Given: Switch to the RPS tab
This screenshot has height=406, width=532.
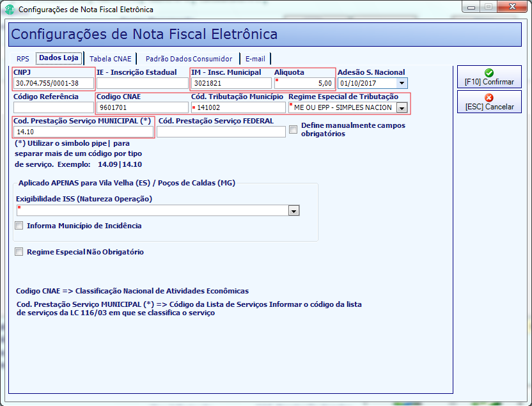Looking at the screenshot, I should pos(23,59).
